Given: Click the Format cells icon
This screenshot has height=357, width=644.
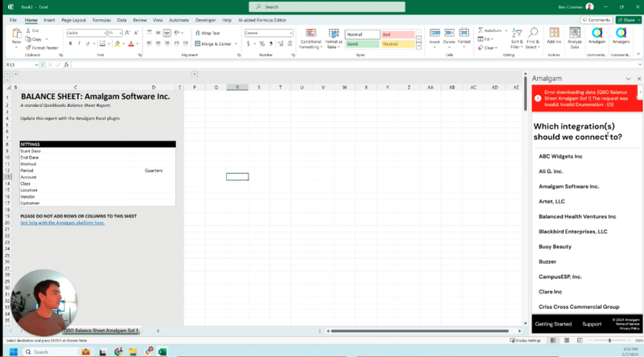Looking at the screenshot, I should pyautogui.click(x=464, y=34).
